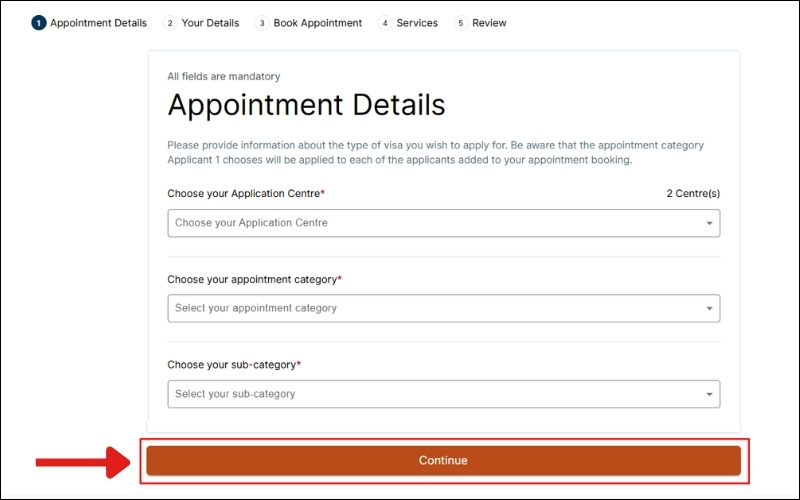Select the 'Book Appointment' step label
Viewport: 800px width, 500px height.
(318, 23)
